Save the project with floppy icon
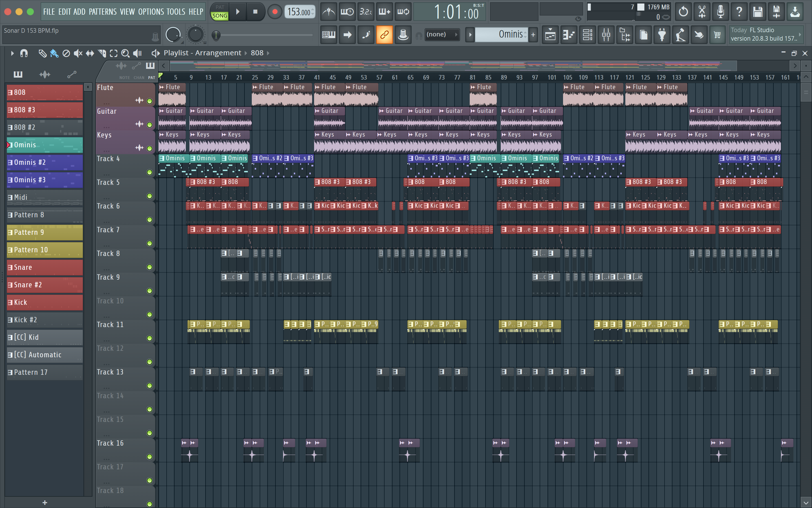The image size is (812, 508). coord(758,12)
